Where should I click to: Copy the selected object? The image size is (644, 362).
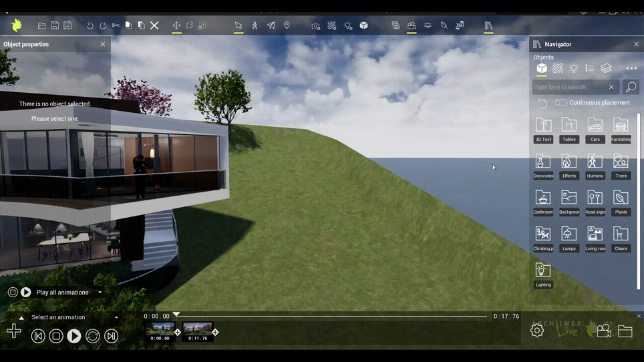(128, 25)
